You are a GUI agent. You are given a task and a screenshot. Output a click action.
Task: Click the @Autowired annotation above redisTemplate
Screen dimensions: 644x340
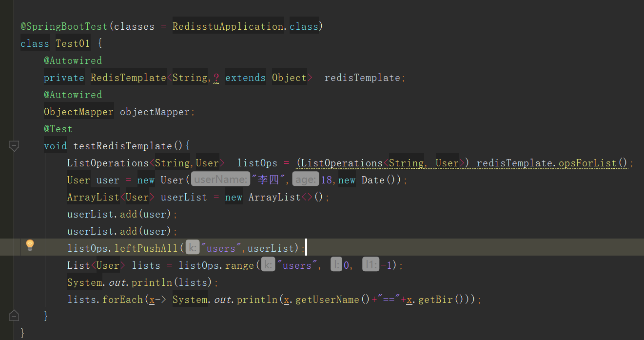[73, 60]
